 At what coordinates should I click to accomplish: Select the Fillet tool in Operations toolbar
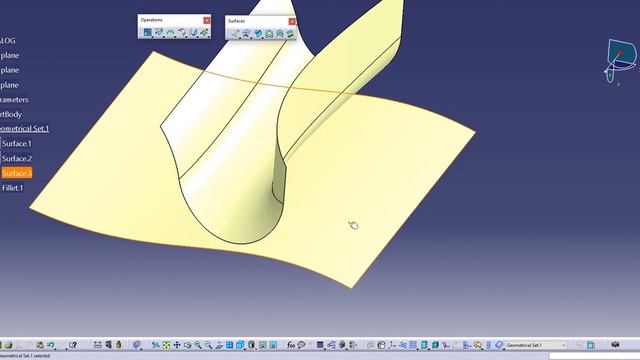click(x=182, y=33)
